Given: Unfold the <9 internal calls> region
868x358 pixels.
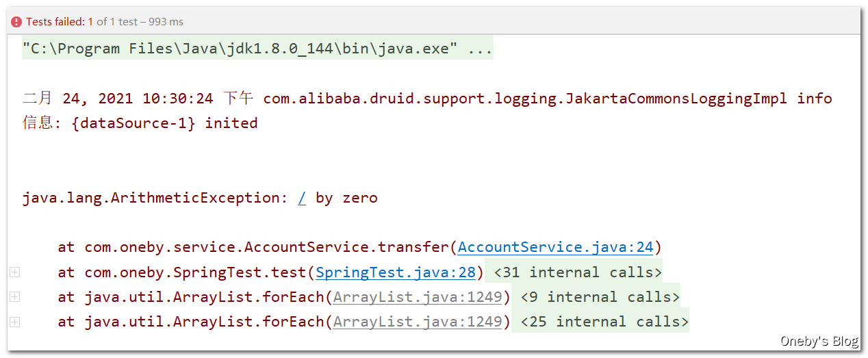Looking at the screenshot, I should pos(600,296).
